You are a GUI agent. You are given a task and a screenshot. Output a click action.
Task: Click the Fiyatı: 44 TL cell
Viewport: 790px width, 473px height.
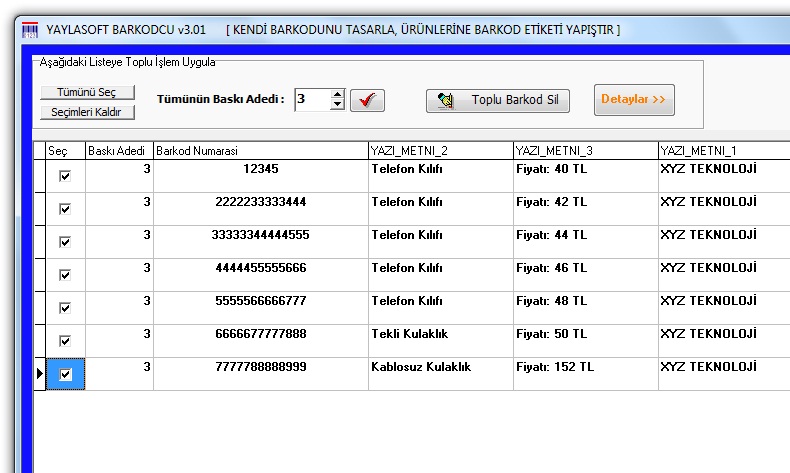coord(586,242)
